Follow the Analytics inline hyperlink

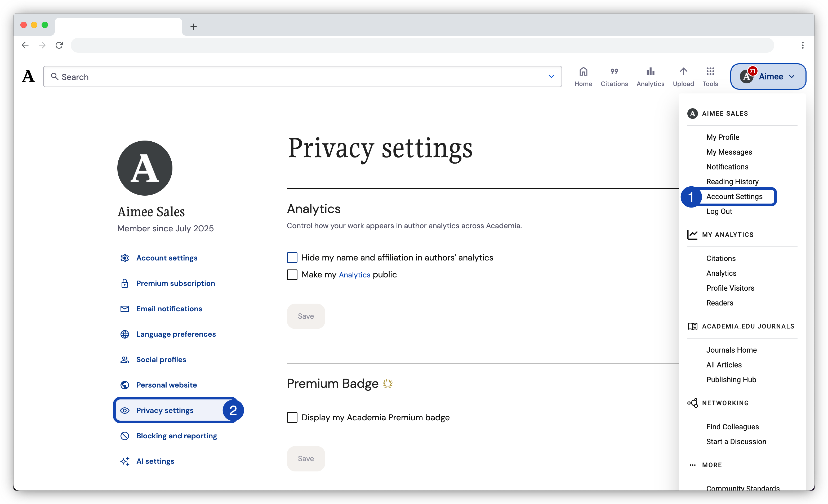click(x=354, y=275)
